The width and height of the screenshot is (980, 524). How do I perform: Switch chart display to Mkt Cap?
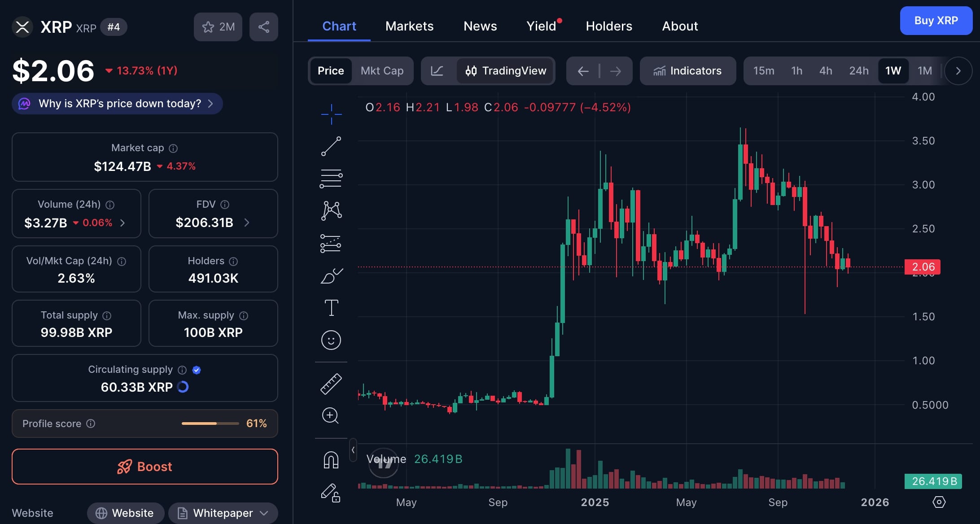point(382,71)
